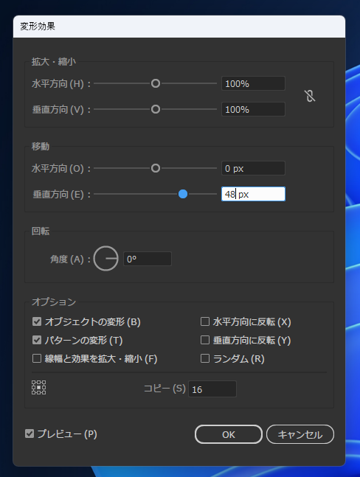Enable ランダム (R) checkbox
Image resolution: width=360 pixels, height=477 pixels.
click(x=205, y=359)
